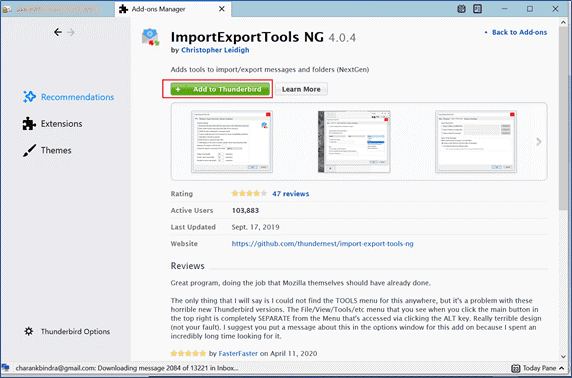This screenshot has height=378, width=572.
Task: Follow the Back to Add-ons link
Action: click(x=519, y=32)
